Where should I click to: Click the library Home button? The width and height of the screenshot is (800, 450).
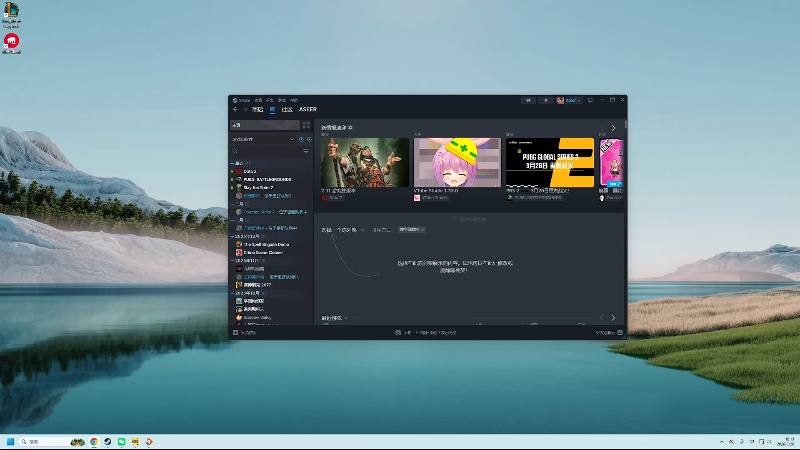(264, 125)
